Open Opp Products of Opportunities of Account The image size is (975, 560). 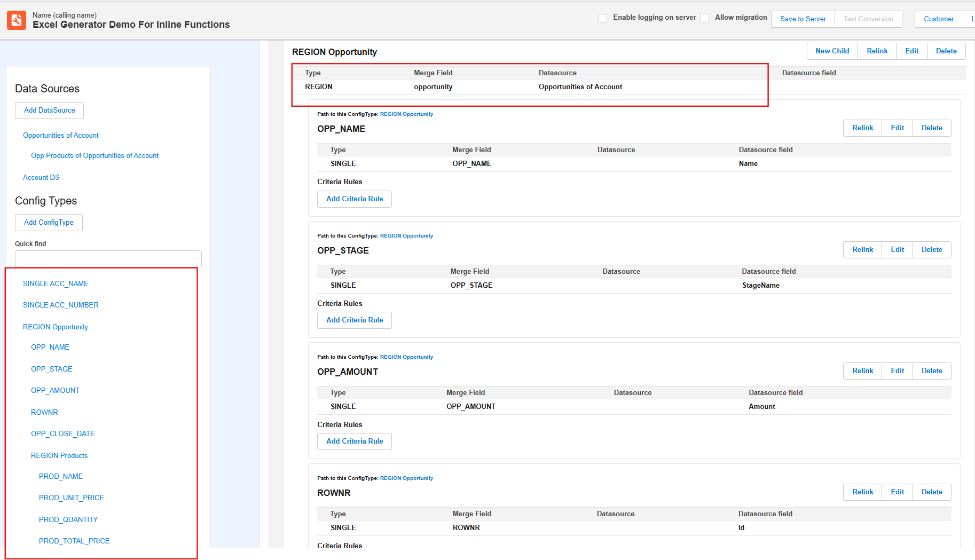pos(95,156)
